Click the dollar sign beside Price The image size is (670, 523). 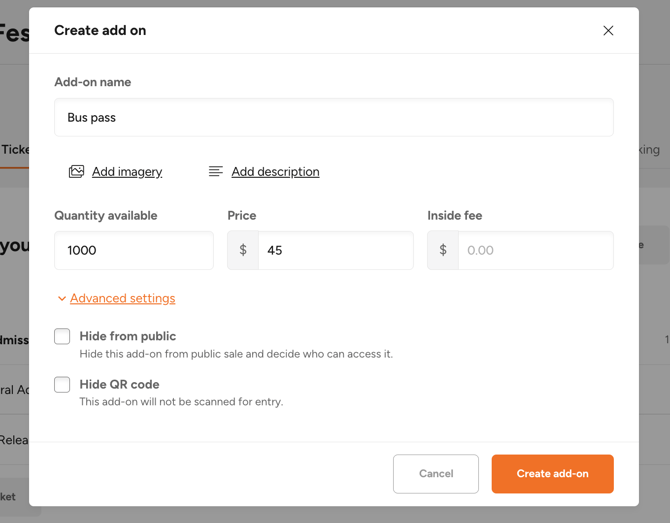243,250
